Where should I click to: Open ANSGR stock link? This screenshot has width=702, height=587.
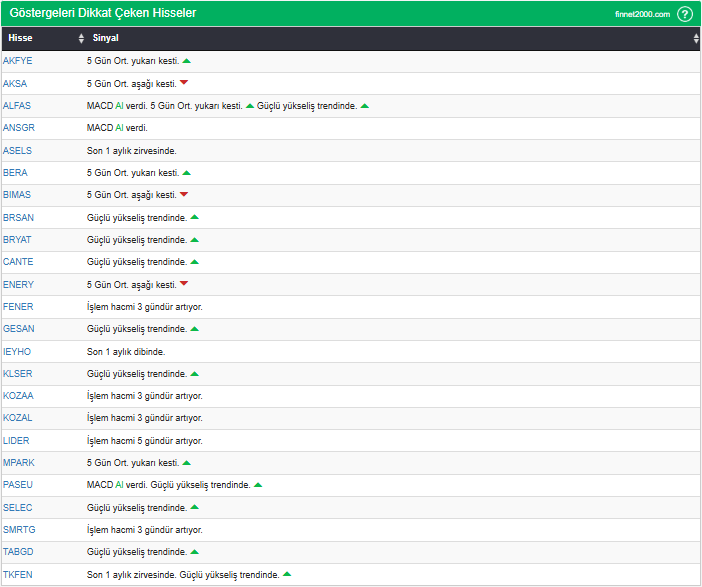click(18, 128)
